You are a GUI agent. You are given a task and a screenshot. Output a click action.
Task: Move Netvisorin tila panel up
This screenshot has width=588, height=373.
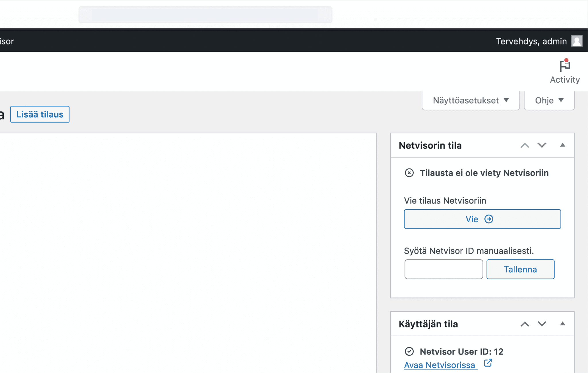coord(525,145)
